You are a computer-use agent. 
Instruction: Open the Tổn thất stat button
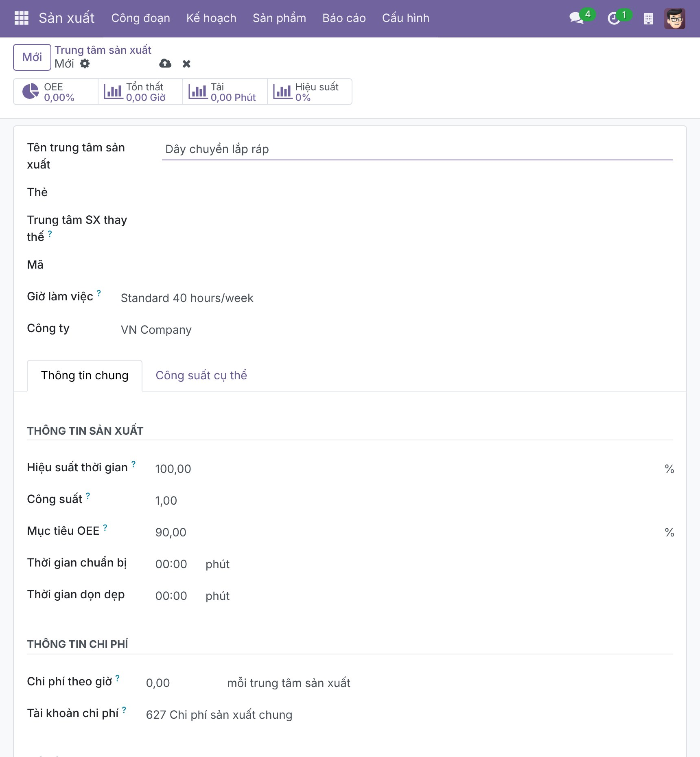[140, 92]
